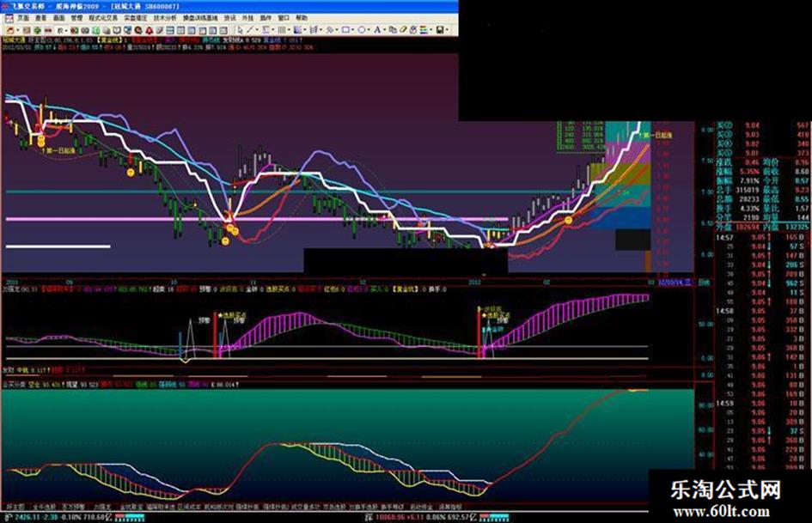Open the 操盘训练基地 menu
This screenshot has height=523, width=812.
(200, 18)
